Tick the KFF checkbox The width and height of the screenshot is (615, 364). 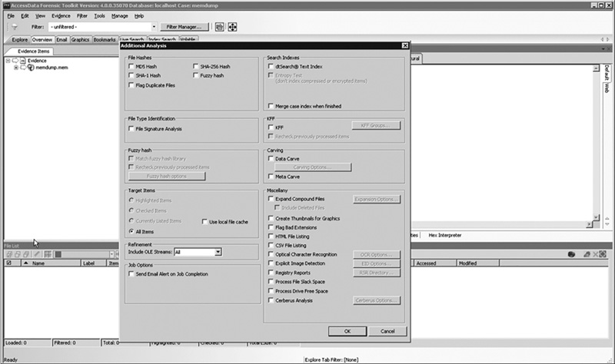point(271,127)
